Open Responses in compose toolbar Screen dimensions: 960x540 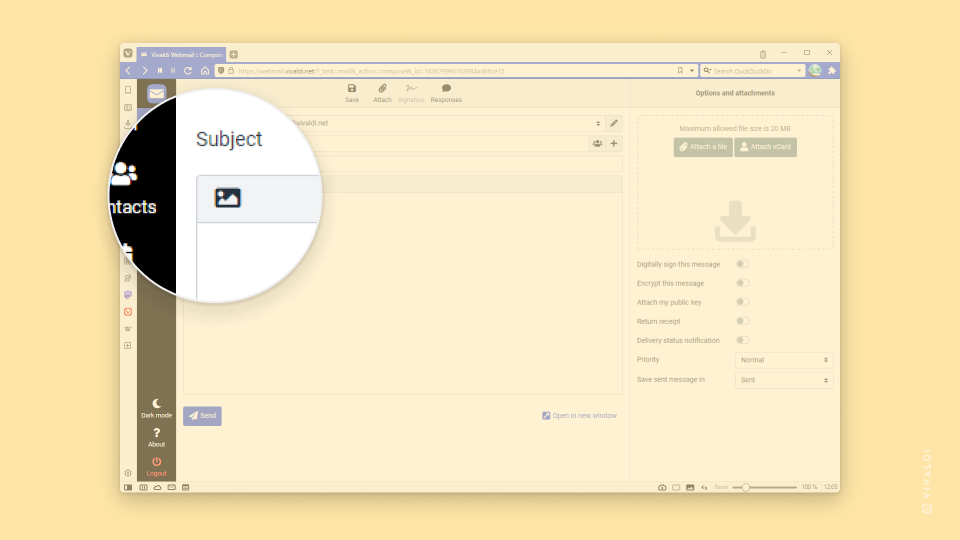pos(446,93)
